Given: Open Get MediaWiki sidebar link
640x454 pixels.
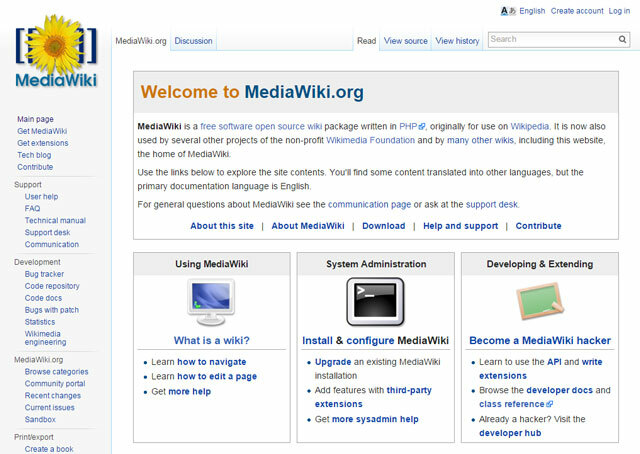Looking at the screenshot, I should [42, 131].
